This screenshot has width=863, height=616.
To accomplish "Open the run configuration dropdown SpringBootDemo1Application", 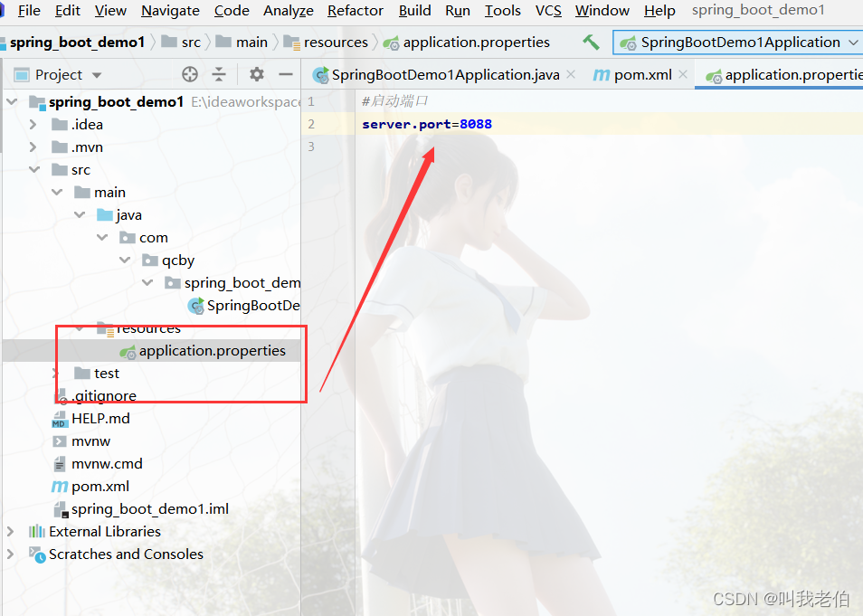I will (x=738, y=43).
